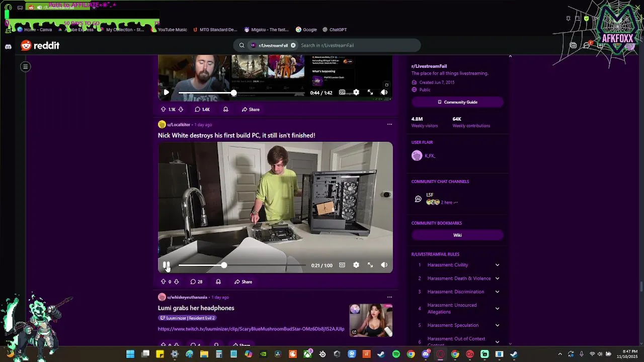Remove the r/LivestreamFail search filter chip
Viewport: 644px width, 362px height.
[293, 45]
